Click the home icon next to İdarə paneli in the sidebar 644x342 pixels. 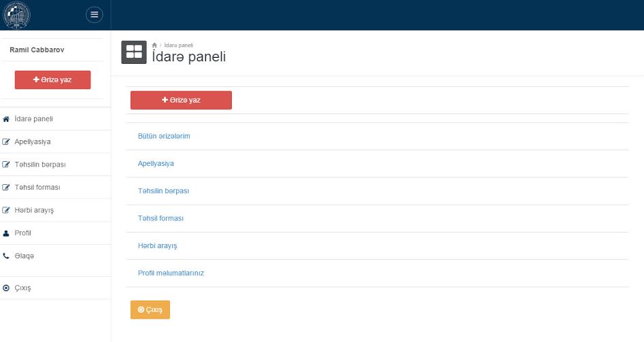(x=6, y=119)
